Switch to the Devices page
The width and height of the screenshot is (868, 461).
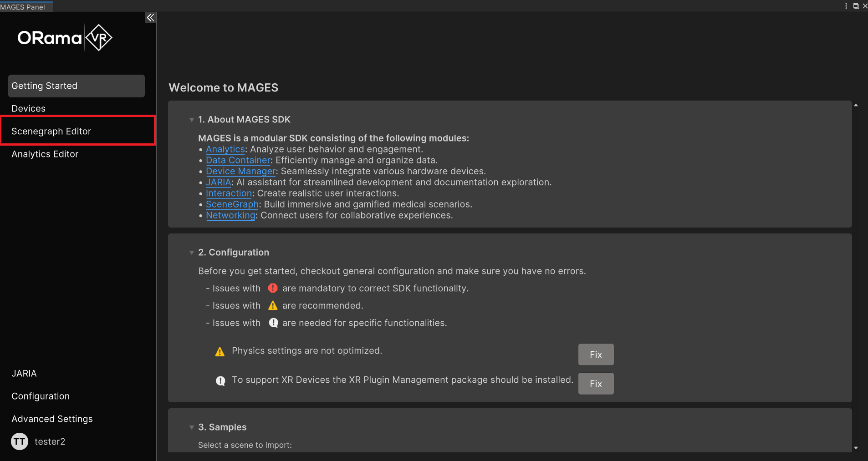[x=28, y=108]
